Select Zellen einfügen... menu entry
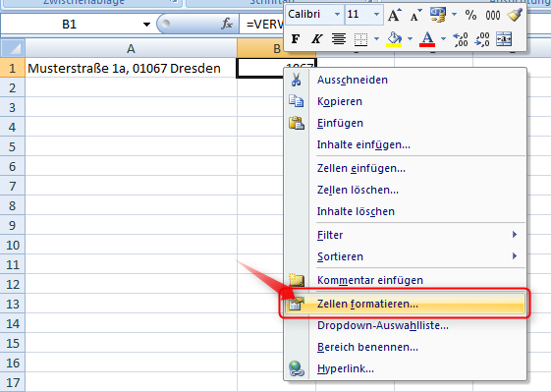Image resolution: width=551 pixels, height=392 pixels. coord(406,168)
